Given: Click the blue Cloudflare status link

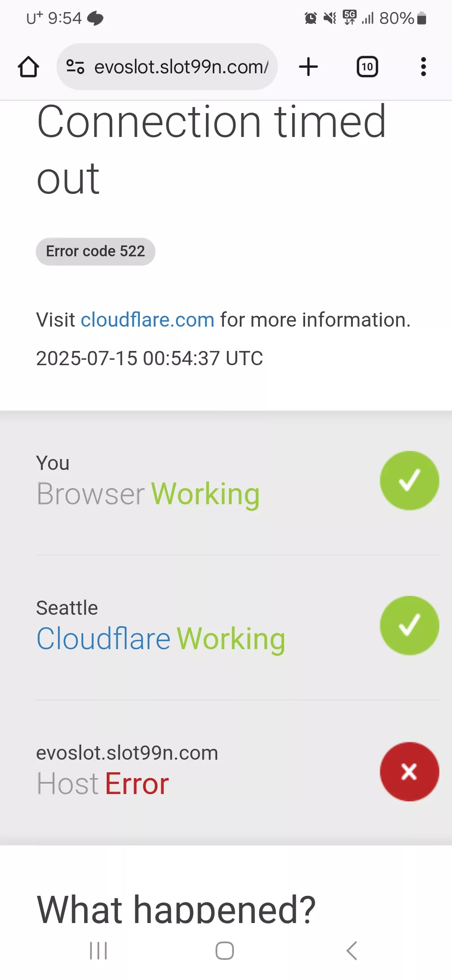Looking at the screenshot, I should tap(103, 639).
